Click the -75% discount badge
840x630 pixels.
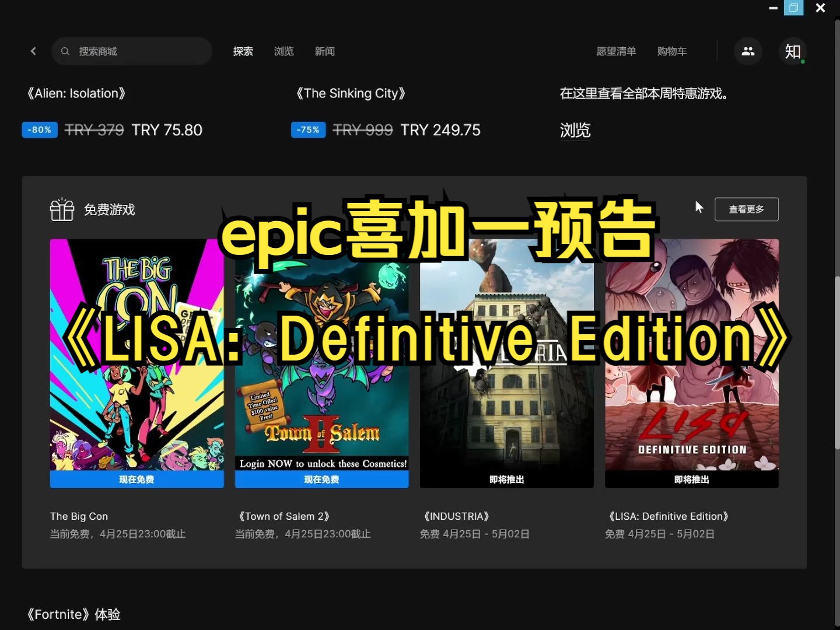coord(308,130)
